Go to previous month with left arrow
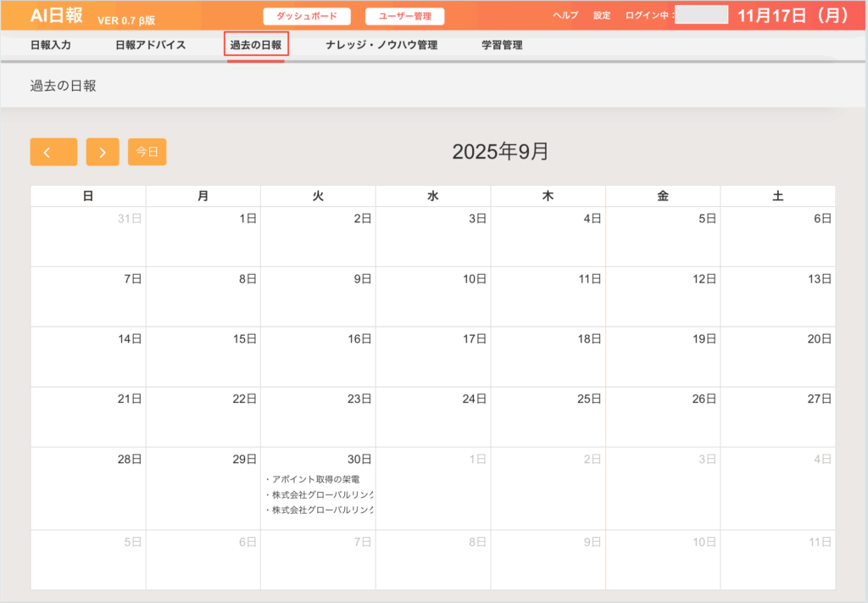868x603 pixels. coord(53,152)
